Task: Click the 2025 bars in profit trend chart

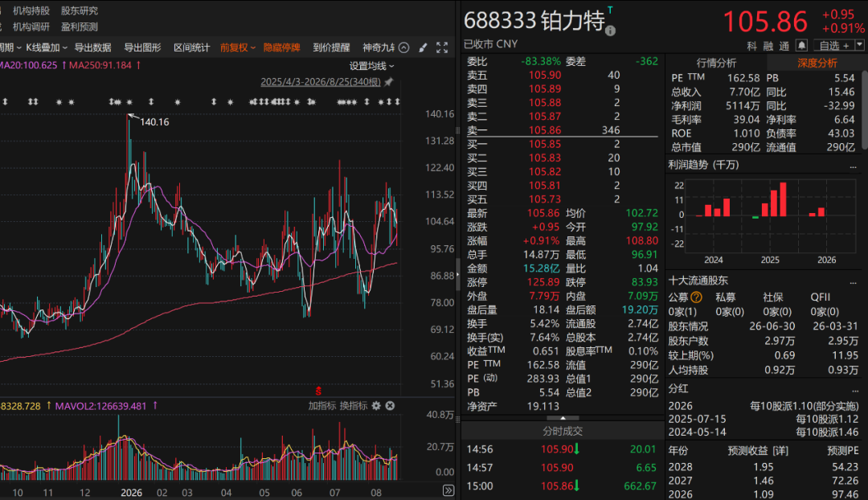Action: [770, 199]
